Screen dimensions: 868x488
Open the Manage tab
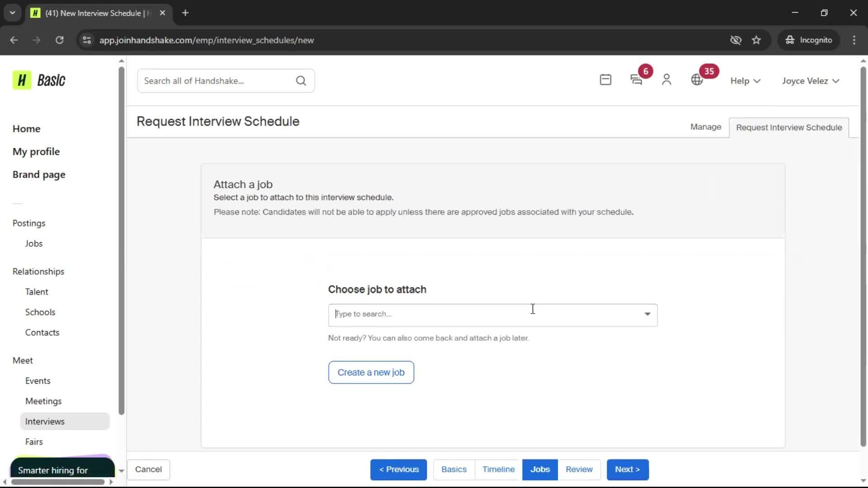(705, 127)
